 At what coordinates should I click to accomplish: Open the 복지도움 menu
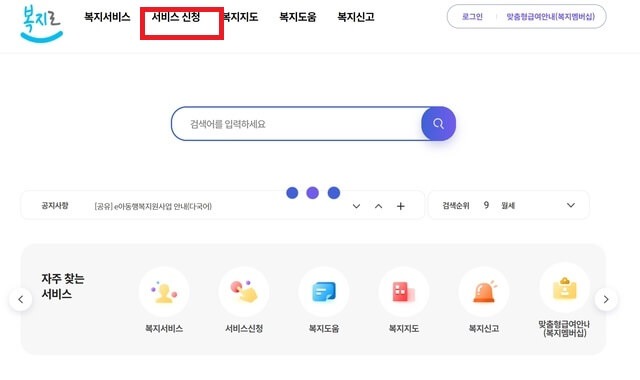(x=298, y=17)
